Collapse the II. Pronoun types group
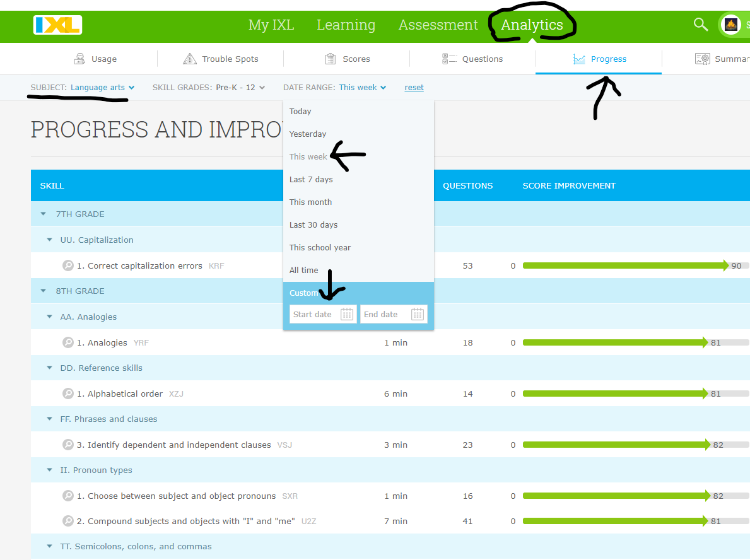This screenshot has width=750, height=560. [x=50, y=470]
